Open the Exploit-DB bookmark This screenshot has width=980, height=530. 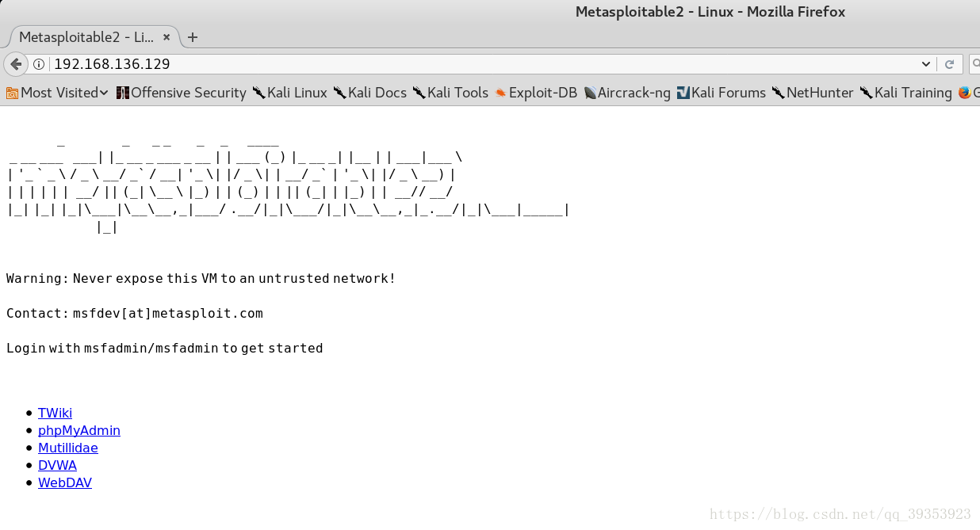coord(536,93)
